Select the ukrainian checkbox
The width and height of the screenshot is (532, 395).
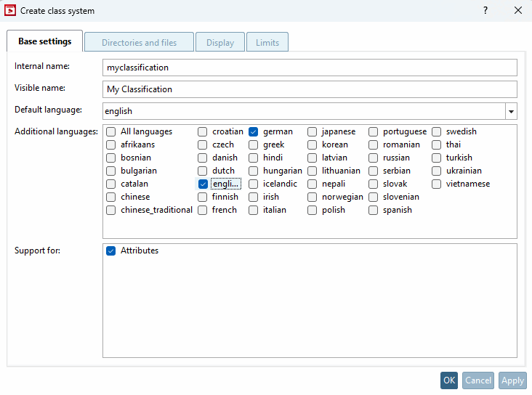pos(437,171)
